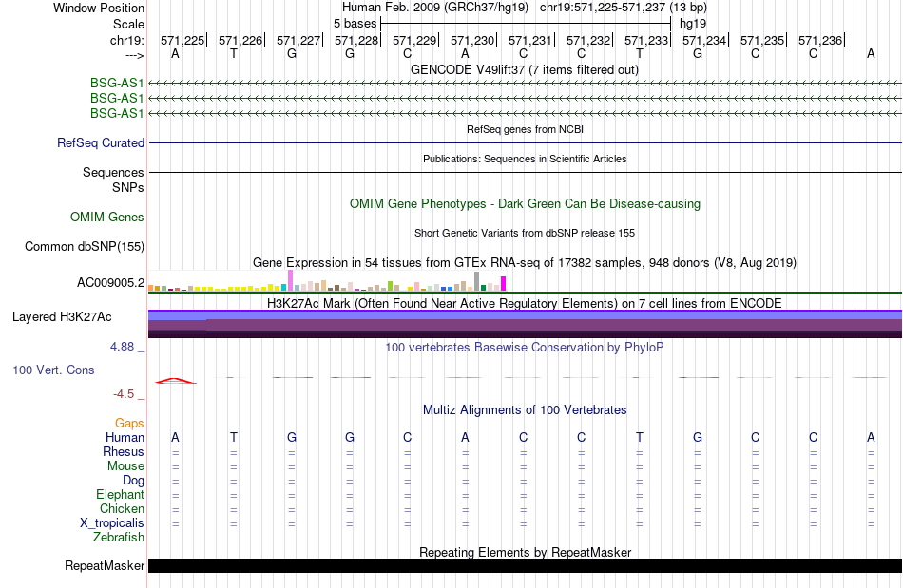The height and width of the screenshot is (588, 903).
Task: Select the Mouse species row label
Action: tap(125, 466)
